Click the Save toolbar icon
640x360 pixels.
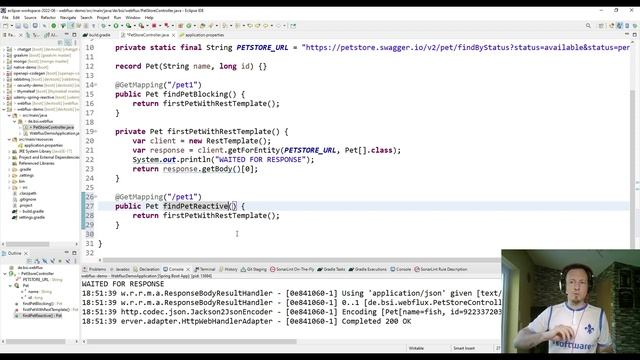(18, 26)
